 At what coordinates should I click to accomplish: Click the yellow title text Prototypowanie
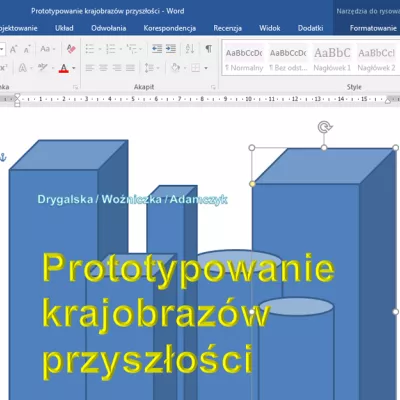pyautogui.click(x=189, y=269)
